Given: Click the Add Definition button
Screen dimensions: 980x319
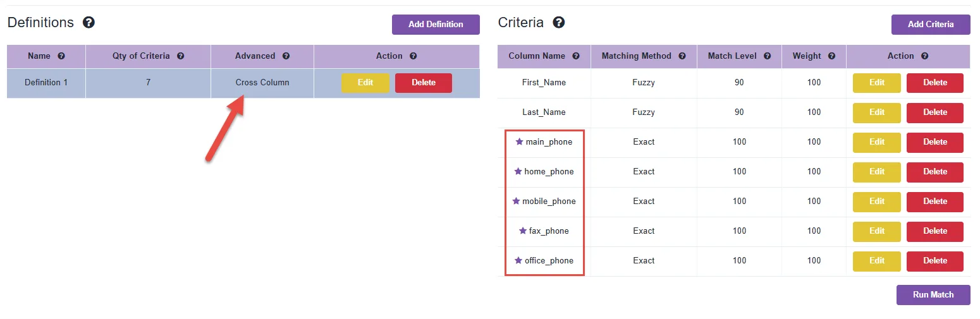Looking at the screenshot, I should (x=436, y=25).
